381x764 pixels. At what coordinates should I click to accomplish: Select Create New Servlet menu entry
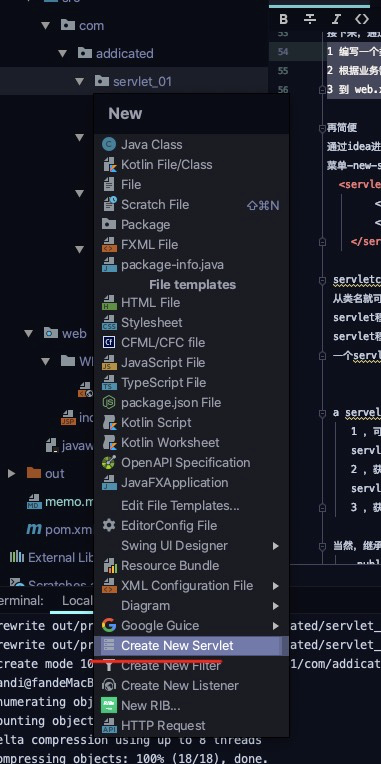tap(191, 646)
